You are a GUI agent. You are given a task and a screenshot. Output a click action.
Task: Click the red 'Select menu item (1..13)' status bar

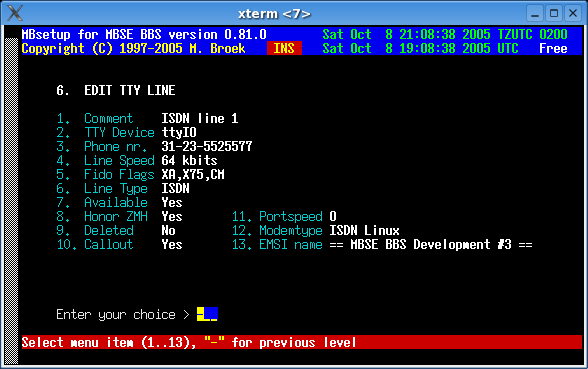pyautogui.click(x=302, y=342)
